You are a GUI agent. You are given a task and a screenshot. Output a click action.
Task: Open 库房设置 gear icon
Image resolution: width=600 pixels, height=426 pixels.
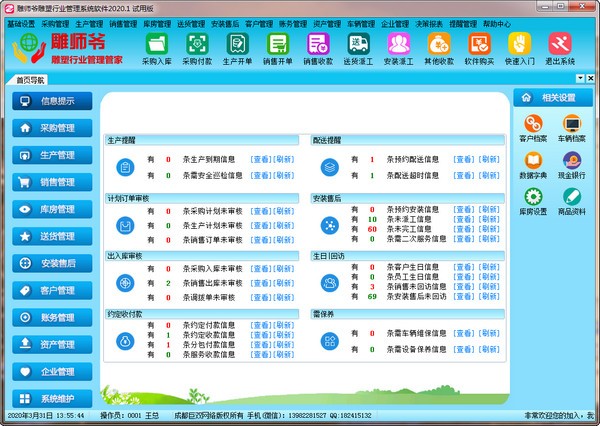533,204
